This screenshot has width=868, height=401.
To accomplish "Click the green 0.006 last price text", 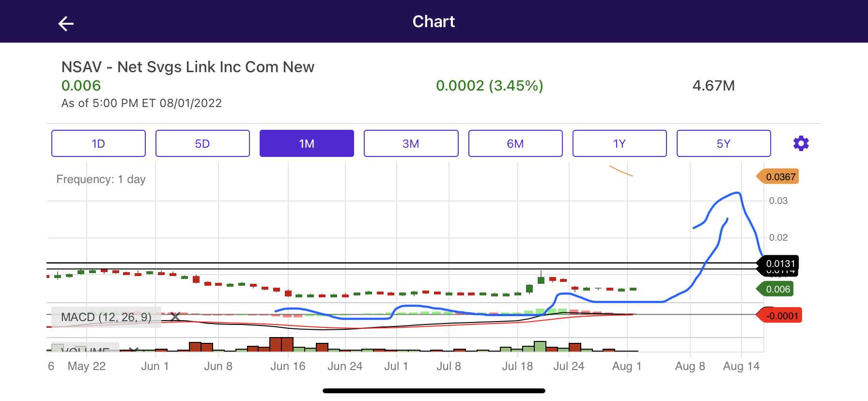I will tap(81, 86).
